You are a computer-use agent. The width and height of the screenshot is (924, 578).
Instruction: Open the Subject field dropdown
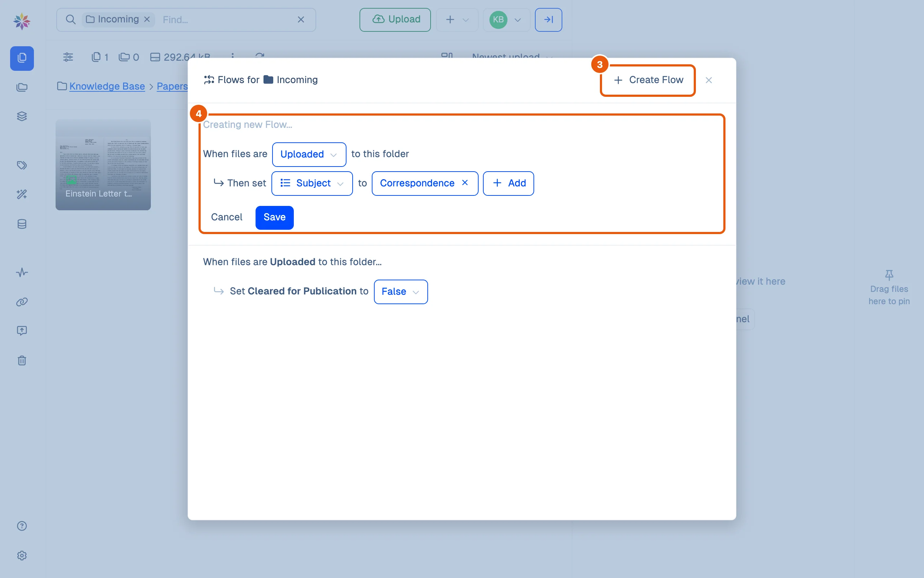[312, 184]
